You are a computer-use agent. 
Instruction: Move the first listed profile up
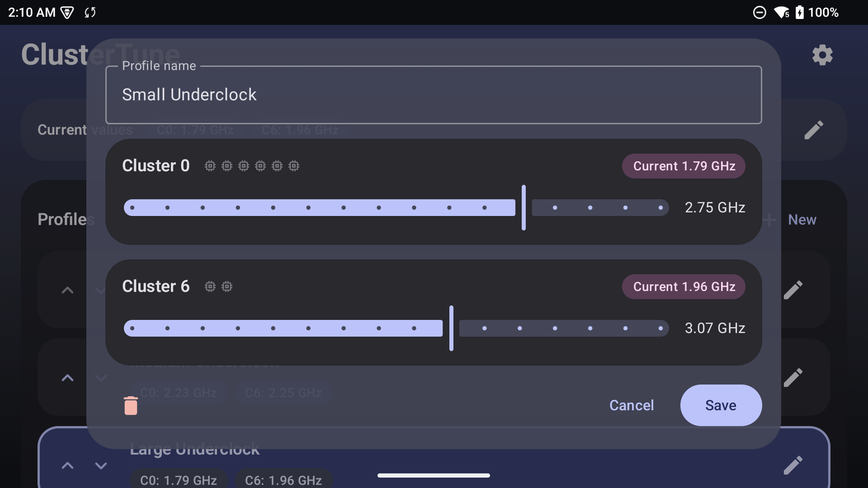click(x=67, y=290)
